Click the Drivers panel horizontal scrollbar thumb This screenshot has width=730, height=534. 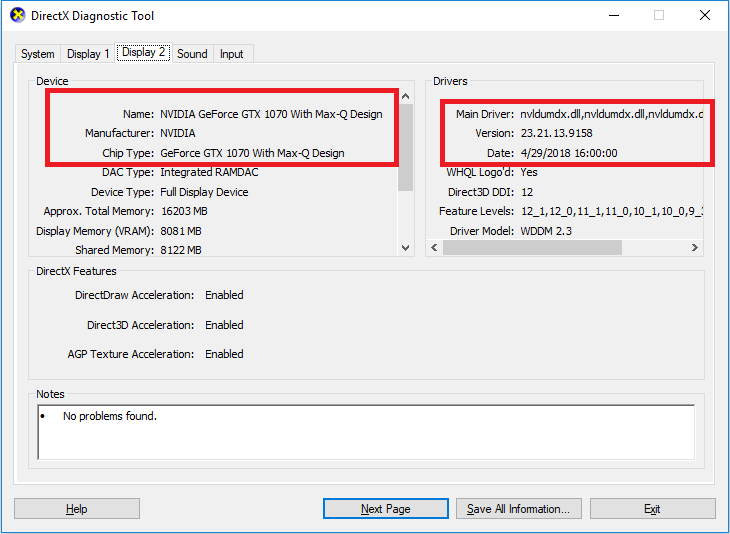coord(532,248)
